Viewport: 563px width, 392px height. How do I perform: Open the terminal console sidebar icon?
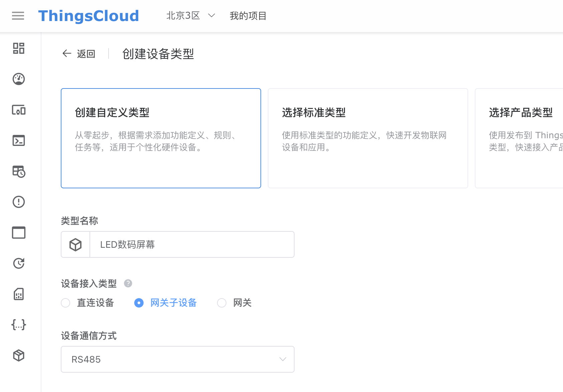[x=19, y=140]
